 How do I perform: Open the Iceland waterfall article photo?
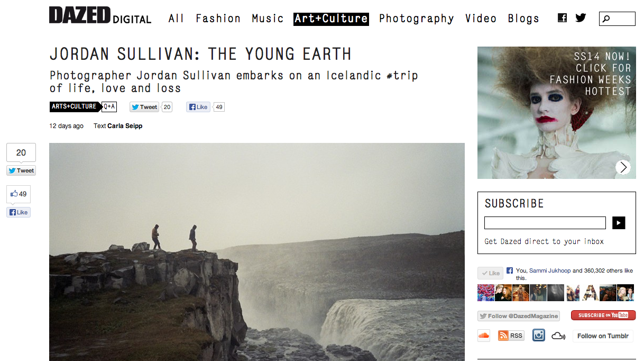257,252
